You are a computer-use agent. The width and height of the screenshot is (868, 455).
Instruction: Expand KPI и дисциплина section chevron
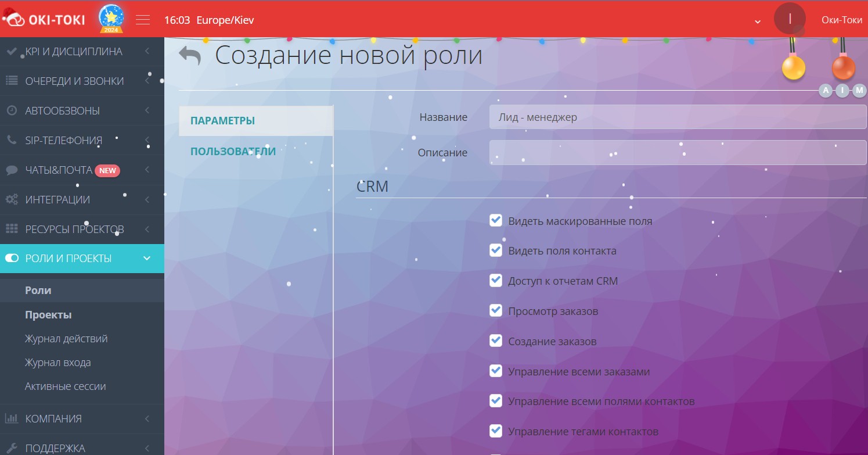coord(147,51)
